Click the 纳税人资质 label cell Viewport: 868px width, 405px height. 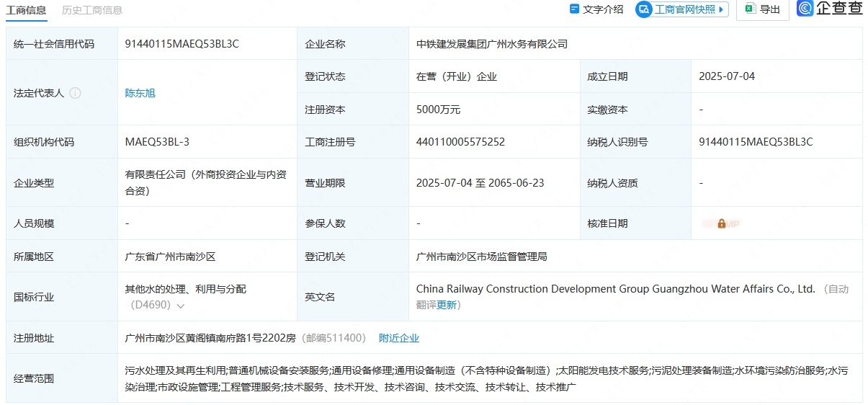[635, 183]
